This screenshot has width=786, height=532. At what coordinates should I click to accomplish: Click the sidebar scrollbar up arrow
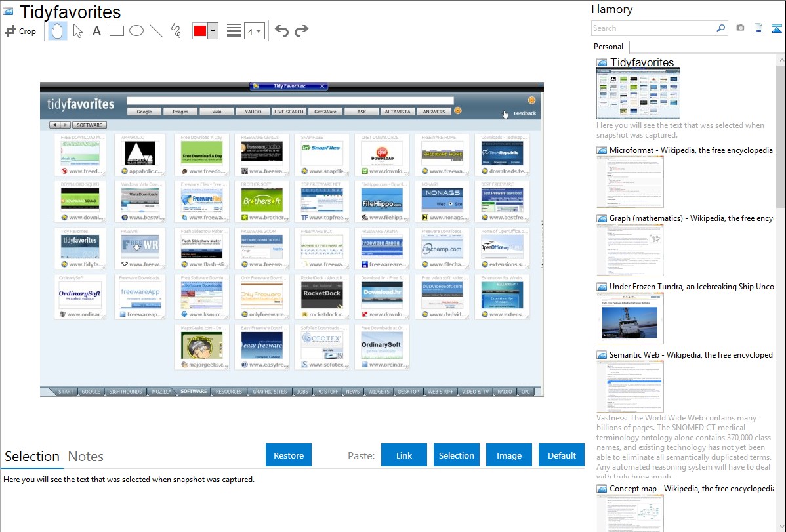[x=781, y=60]
